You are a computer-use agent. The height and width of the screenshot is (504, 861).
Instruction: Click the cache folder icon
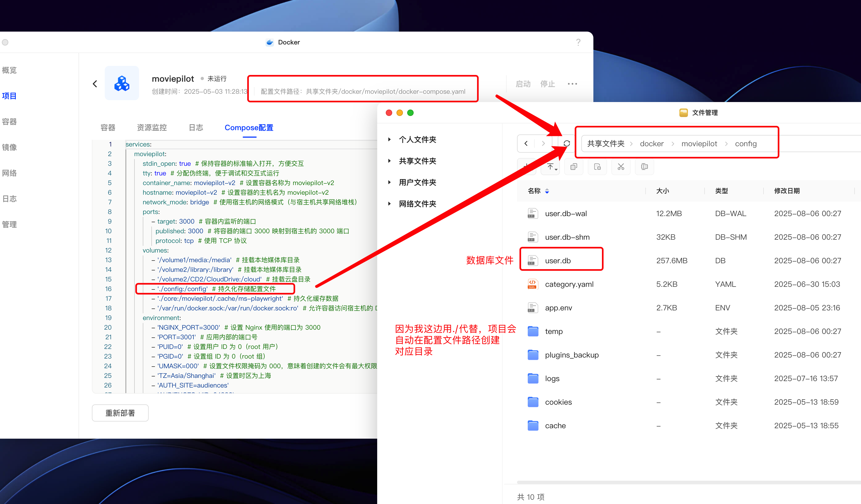(x=533, y=426)
